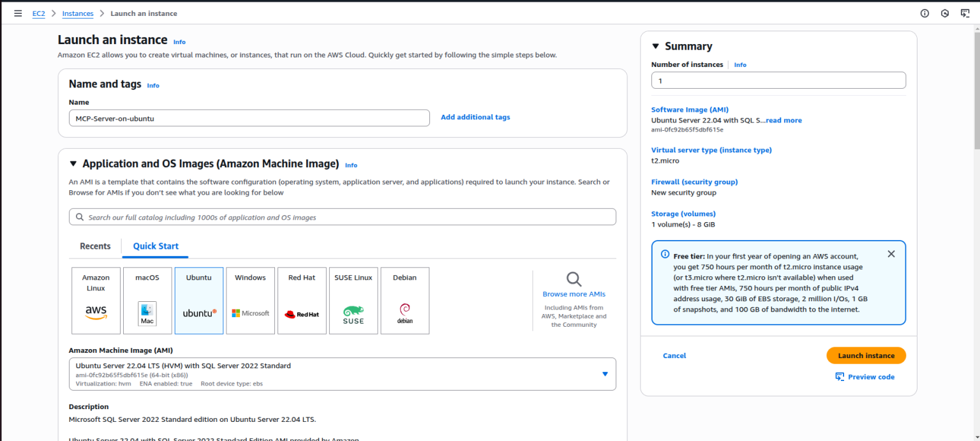The image size is (980, 441).
Task: Click the Browse more AMIs magnifier icon
Action: pyautogui.click(x=574, y=280)
